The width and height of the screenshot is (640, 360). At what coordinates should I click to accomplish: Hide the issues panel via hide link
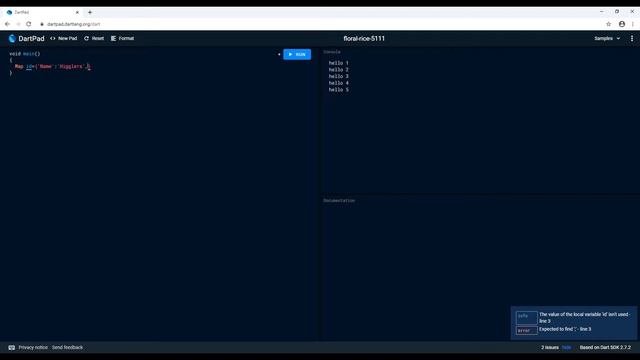point(566,347)
